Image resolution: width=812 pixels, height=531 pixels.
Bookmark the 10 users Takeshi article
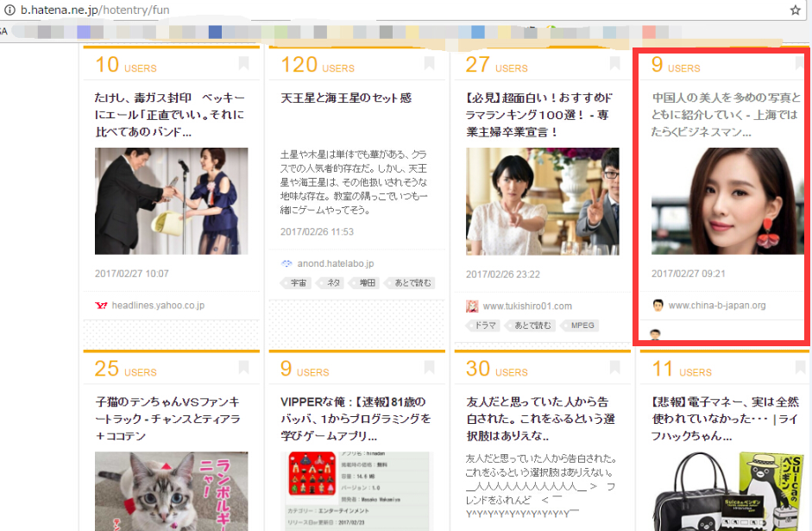243,63
